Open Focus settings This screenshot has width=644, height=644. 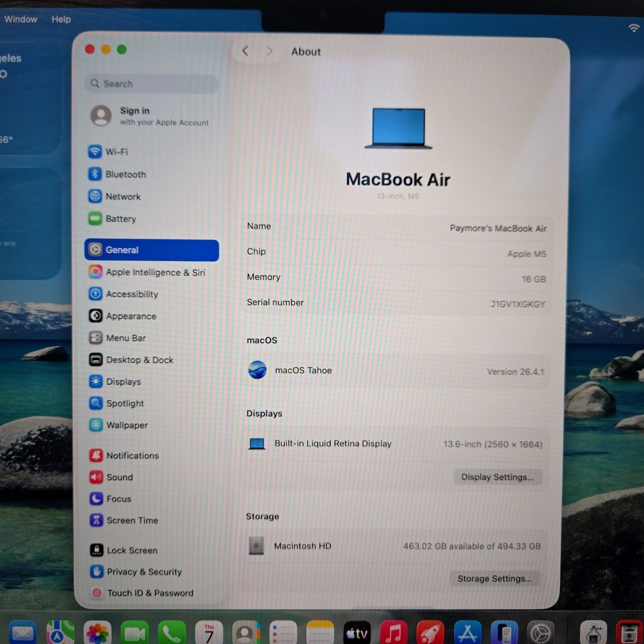[x=111, y=499]
